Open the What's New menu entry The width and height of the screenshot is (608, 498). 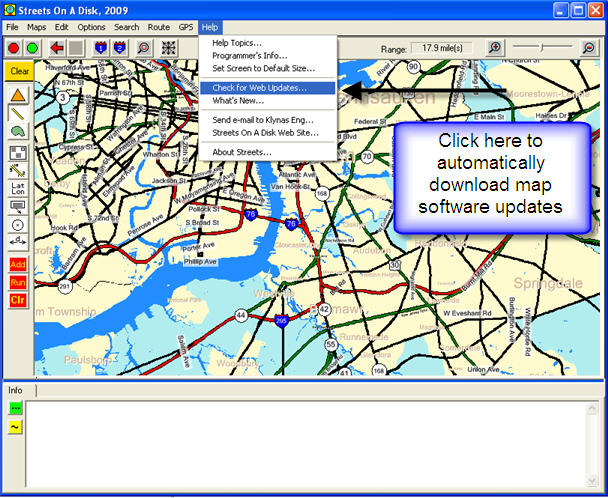tap(268, 100)
